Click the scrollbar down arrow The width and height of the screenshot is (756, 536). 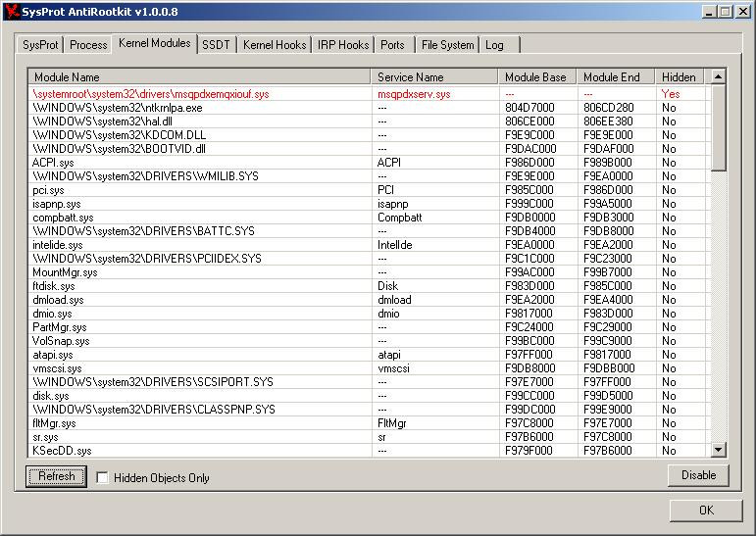pyautogui.click(x=719, y=450)
